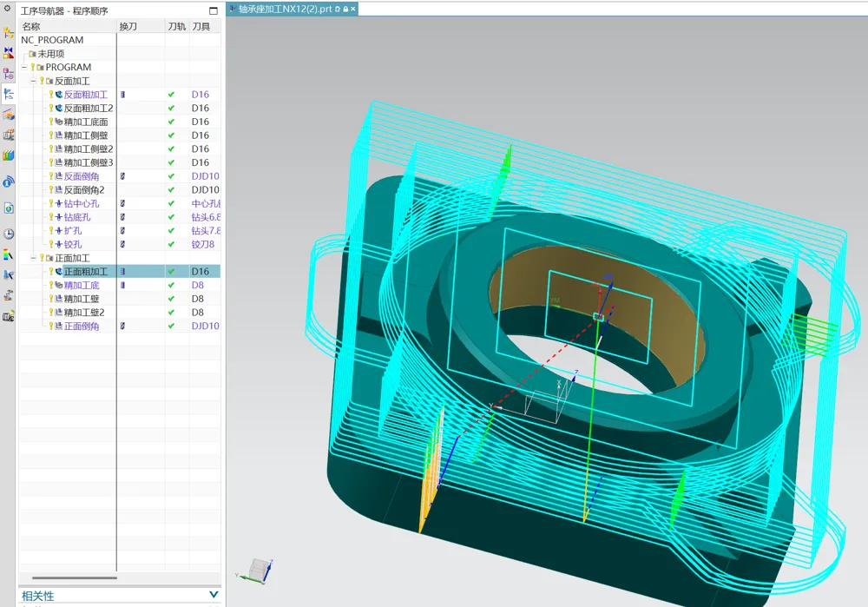Open the resource bar settings gear

click(x=7, y=9)
